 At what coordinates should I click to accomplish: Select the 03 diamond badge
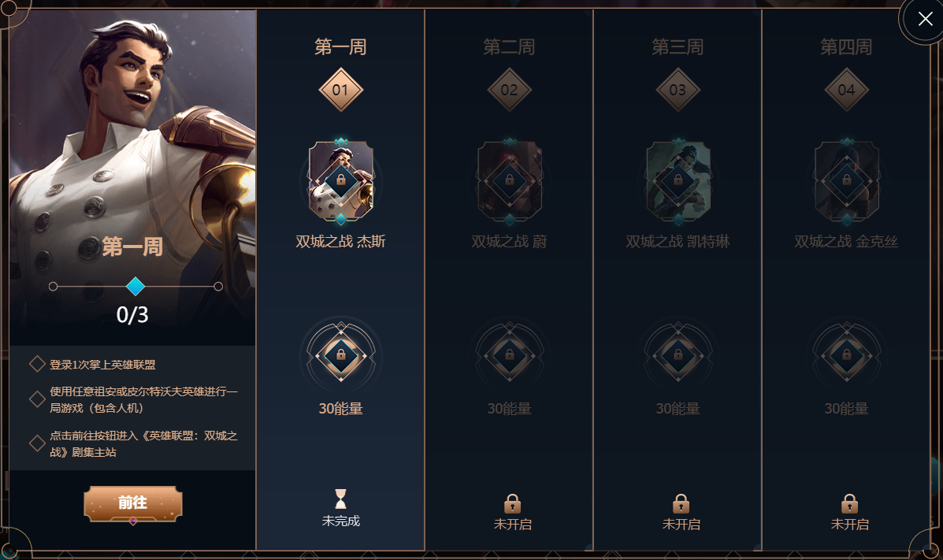678,90
